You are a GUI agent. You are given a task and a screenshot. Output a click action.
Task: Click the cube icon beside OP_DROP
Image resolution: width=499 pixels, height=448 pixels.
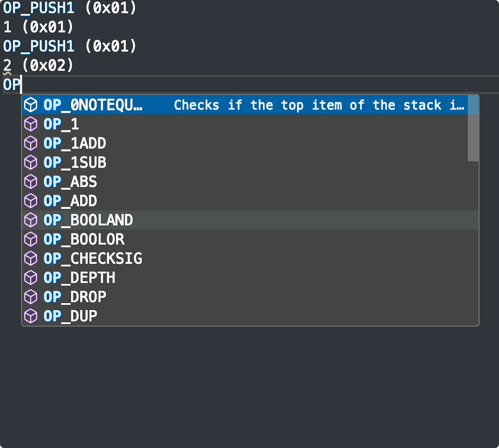[31, 297]
